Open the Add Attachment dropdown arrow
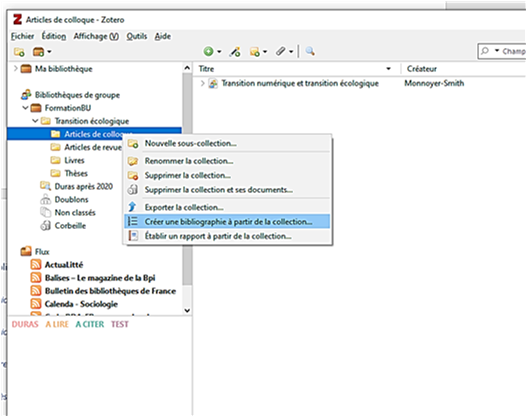The image size is (526, 416). pos(291,52)
